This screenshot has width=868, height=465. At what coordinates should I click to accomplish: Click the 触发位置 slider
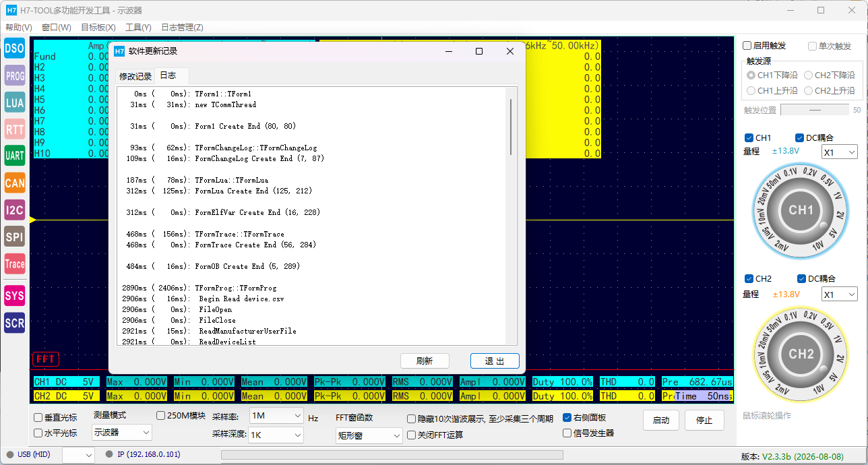(815, 109)
